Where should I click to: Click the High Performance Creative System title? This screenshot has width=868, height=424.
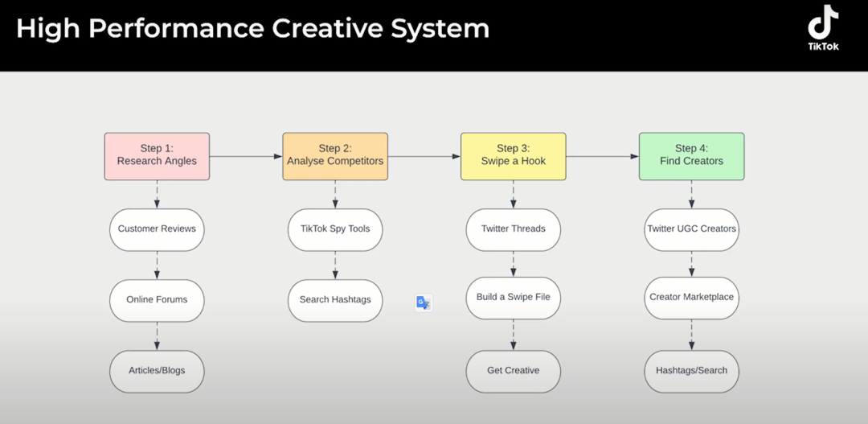252,28
